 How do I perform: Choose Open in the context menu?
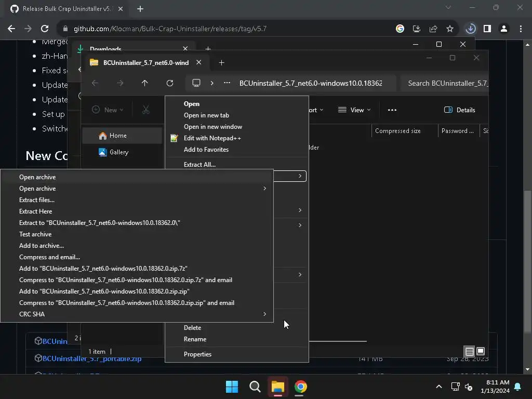237,104
